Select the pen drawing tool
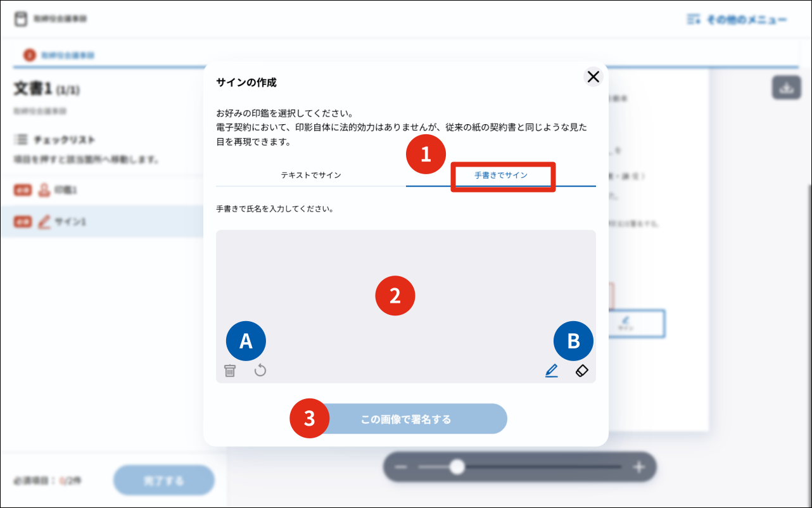Screen dimensions: 812x508 551,371
